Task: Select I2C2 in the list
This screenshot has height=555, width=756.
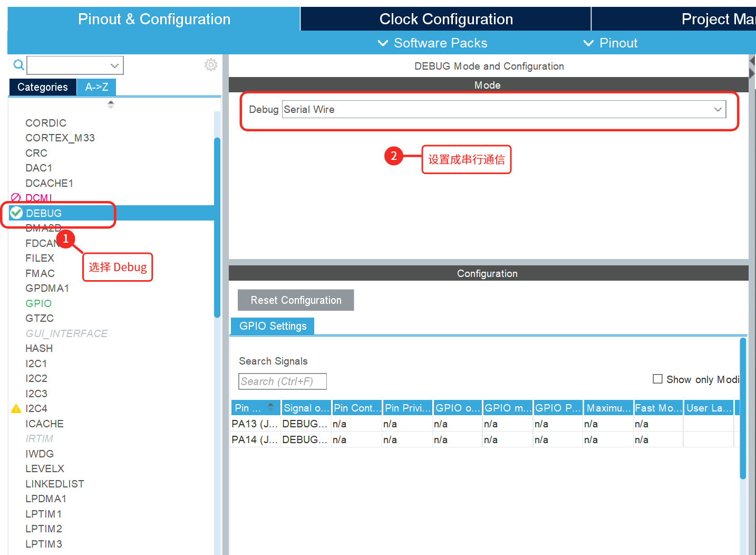Action: click(x=36, y=378)
